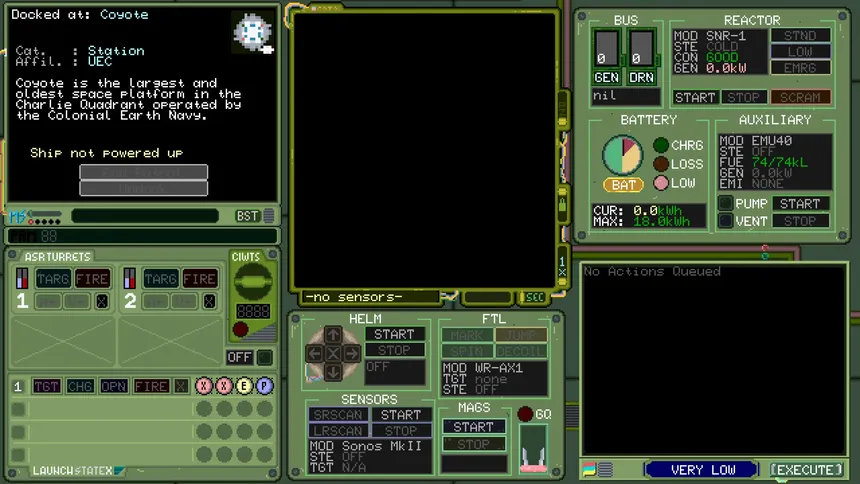Click launcher row 1 X button
This screenshot has height=484, width=860.
click(x=181, y=386)
